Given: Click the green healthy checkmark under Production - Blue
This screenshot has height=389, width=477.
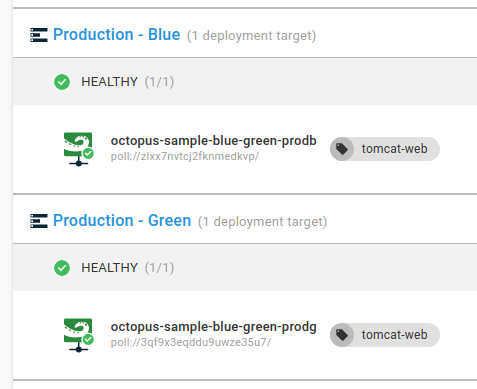Looking at the screenshot, I should pos(62,82).
